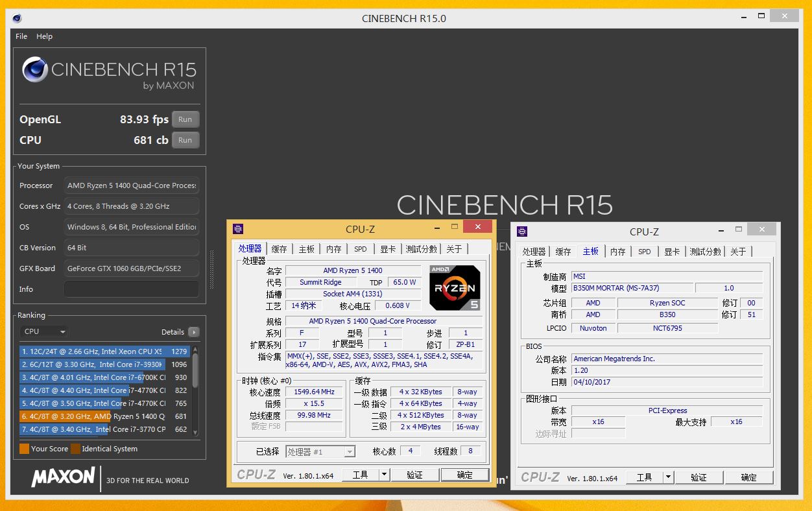Click the 验证 button in CPU-Z
The height and width of the screenshot is (511, 812).
(415, 474)
